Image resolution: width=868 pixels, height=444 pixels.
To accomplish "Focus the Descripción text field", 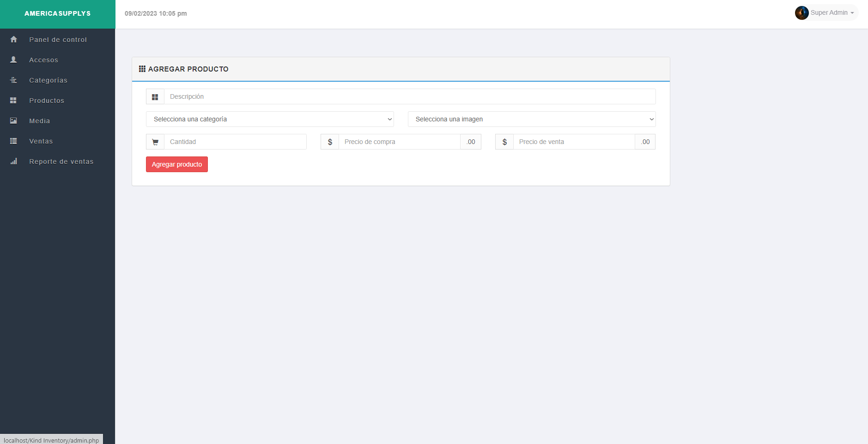I will point(409,96).
